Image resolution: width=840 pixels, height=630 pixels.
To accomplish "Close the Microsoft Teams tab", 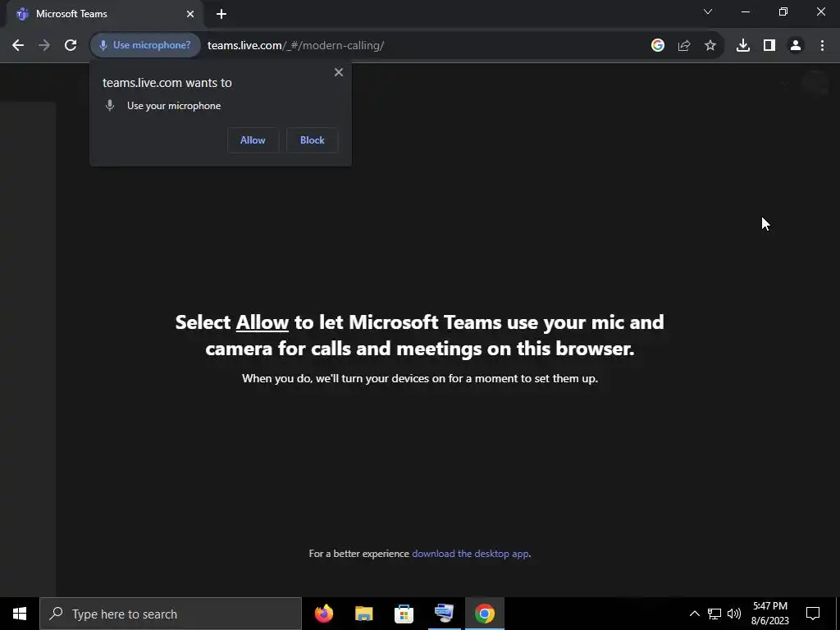I will 190,14.
